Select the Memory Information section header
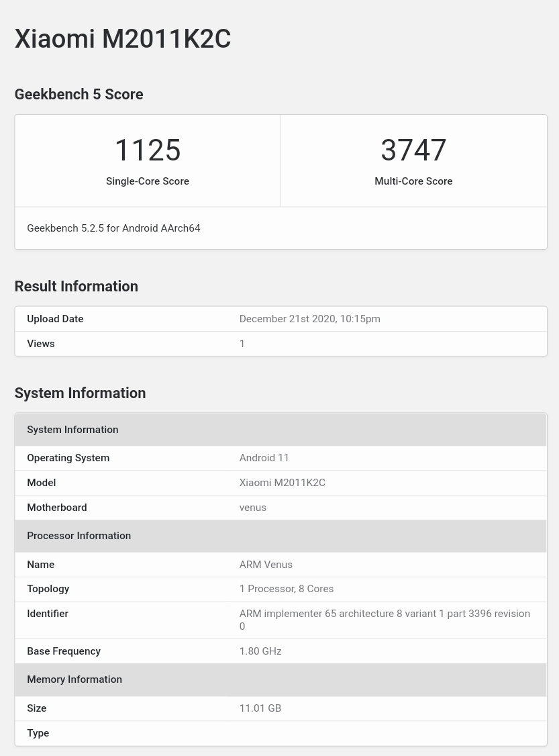This screenshot has width=559, height=756. click(74, 679)
